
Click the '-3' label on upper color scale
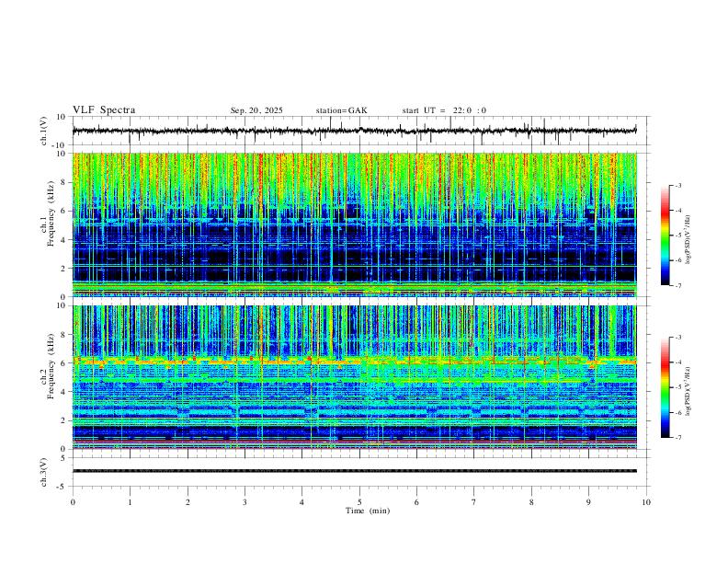pos(677,185)
